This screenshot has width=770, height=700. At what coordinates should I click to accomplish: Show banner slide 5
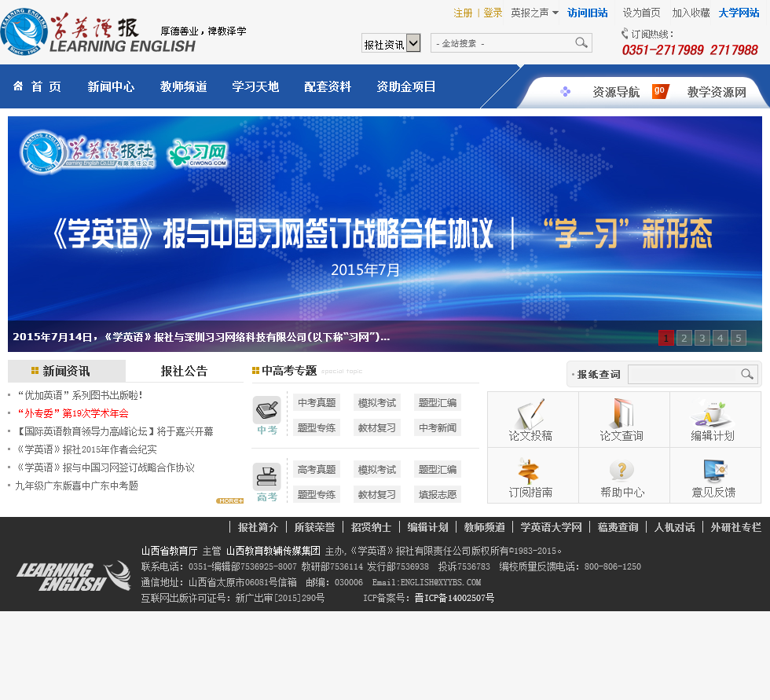[x=739, y=338]
